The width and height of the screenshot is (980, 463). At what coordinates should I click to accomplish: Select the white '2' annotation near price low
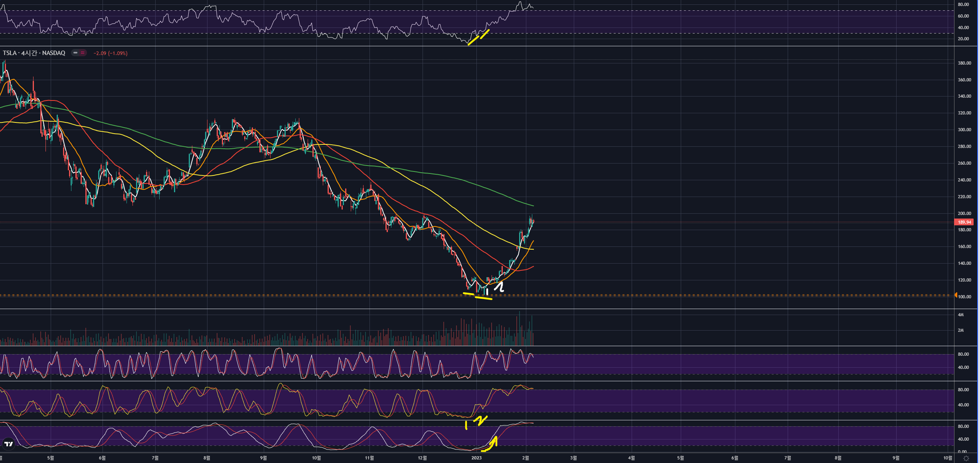pos(499,287)
